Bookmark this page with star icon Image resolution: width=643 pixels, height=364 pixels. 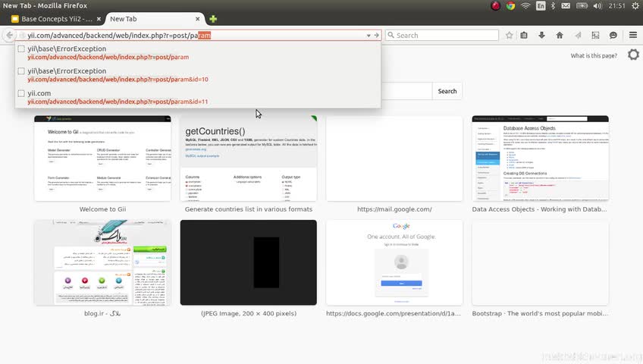coord(510,35)
